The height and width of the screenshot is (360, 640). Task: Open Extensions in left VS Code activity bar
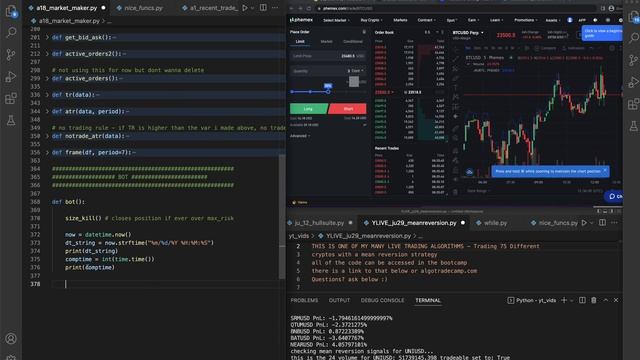click(x=11, y=98)
